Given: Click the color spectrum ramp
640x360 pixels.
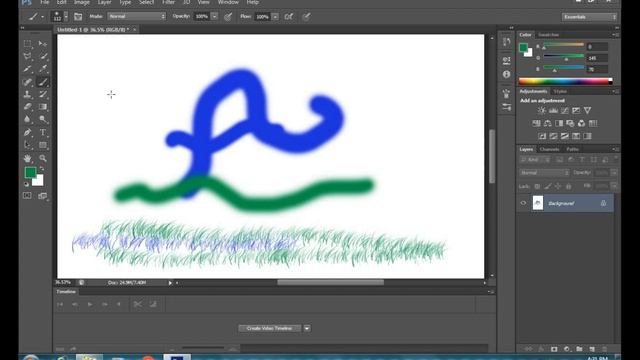Looking at the screenshot, I should (x=565, y=81).
